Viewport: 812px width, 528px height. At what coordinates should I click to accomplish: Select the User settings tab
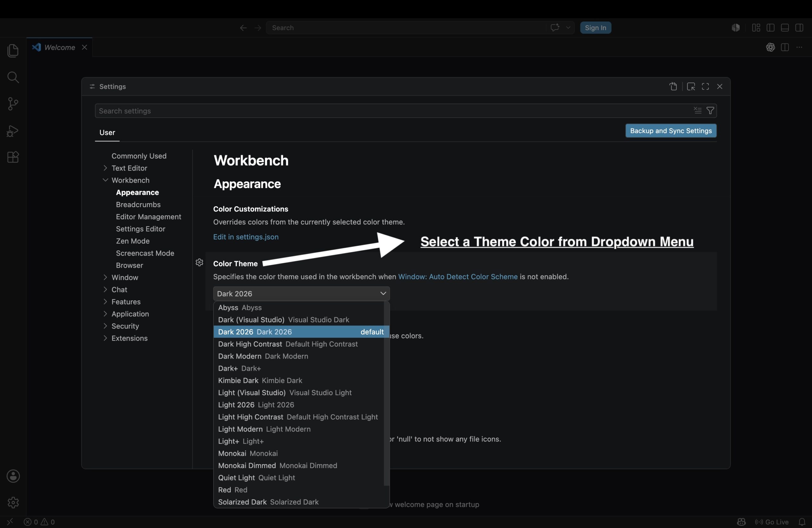coord(107,133)
